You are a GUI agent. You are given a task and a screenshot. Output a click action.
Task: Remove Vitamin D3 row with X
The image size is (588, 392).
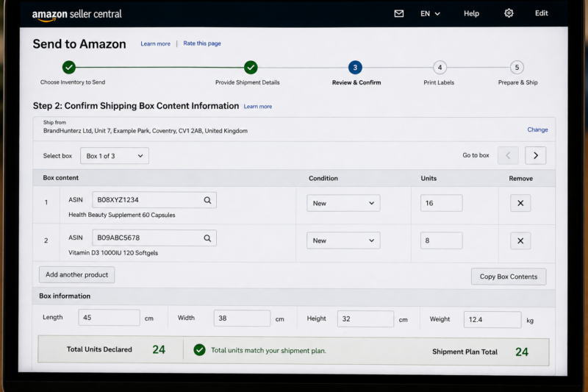[520, 240]
